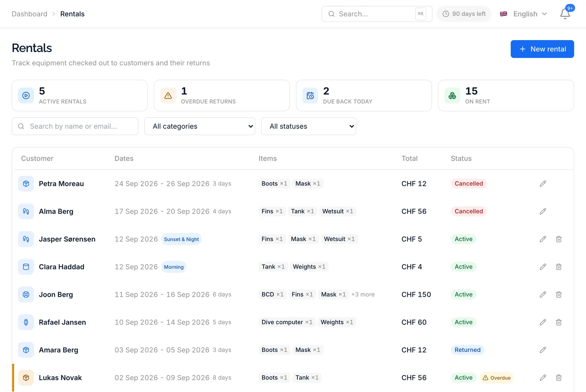Delete Jasper Sørensen's rental
Screen dimensions: 586x392
(559, 239)
